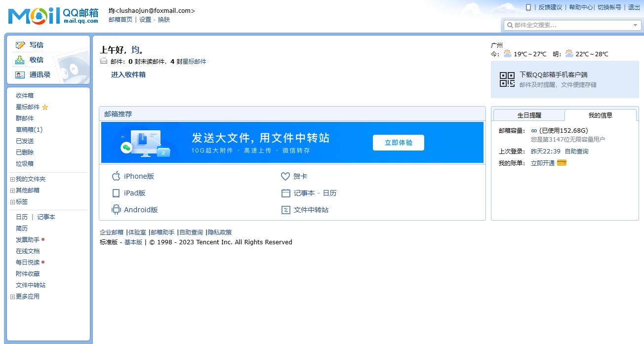Click the calendar icon for 记事本 - 日历

pos(285,193)
